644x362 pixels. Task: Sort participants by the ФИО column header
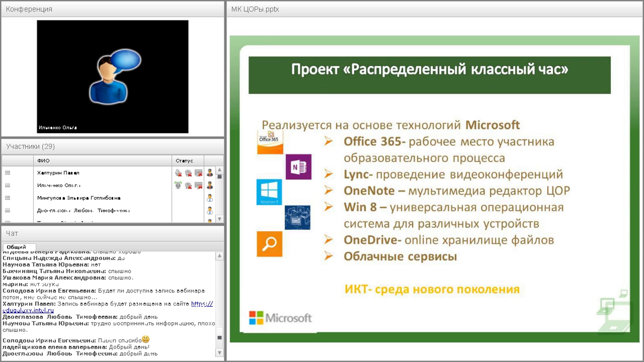tap(103, 161)
